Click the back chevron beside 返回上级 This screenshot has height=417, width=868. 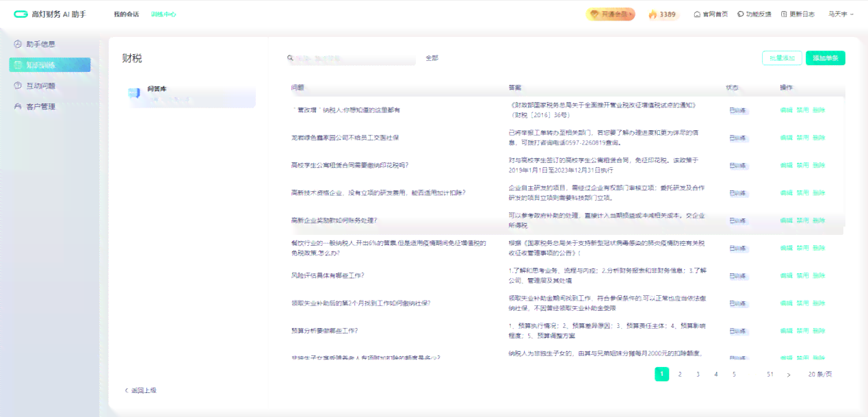coord(127,390)
